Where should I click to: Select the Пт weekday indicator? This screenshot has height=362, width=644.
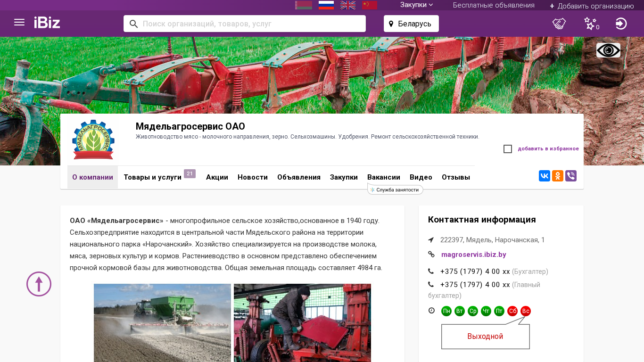(x=499, y=311)
